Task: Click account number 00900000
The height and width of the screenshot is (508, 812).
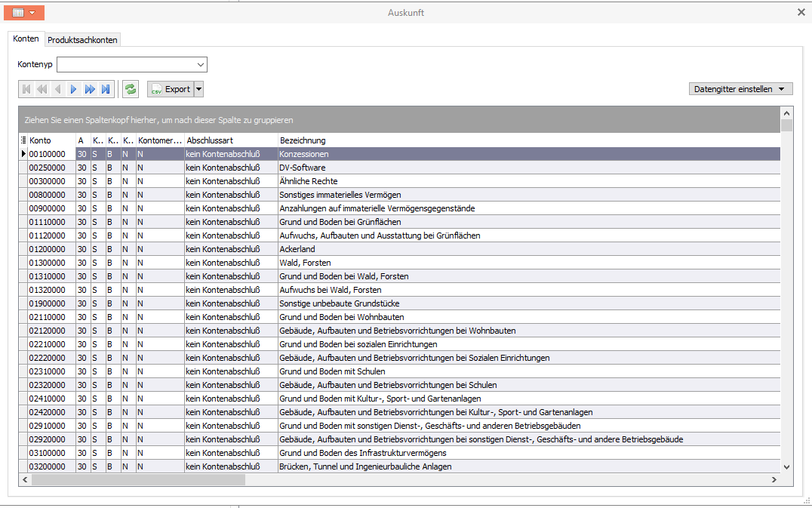Action: point(47,208)
